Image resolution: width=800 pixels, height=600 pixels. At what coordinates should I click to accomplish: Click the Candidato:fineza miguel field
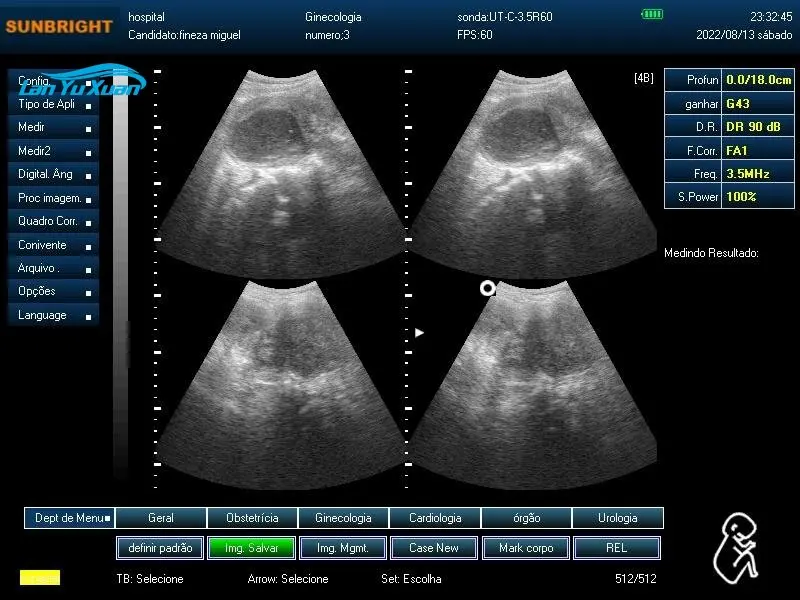(x=184, y=35)
